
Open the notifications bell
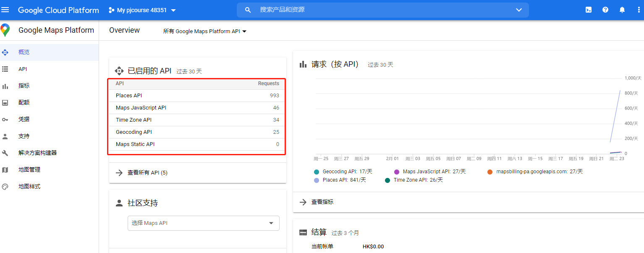tap(622, 9)
